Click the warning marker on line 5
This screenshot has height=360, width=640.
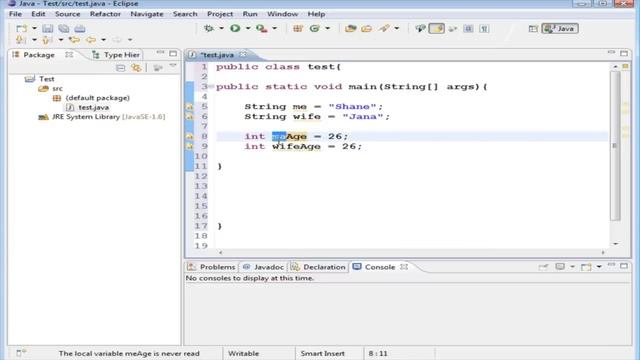tap(190, 107)
